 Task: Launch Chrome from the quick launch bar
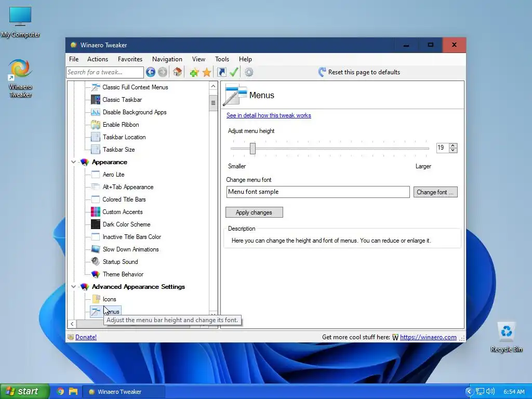pyautogui.click(x=61, y=392)
